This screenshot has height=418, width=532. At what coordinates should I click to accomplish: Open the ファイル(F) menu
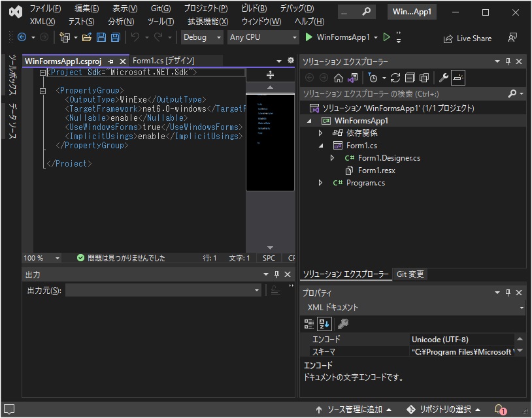coord(45,8)
